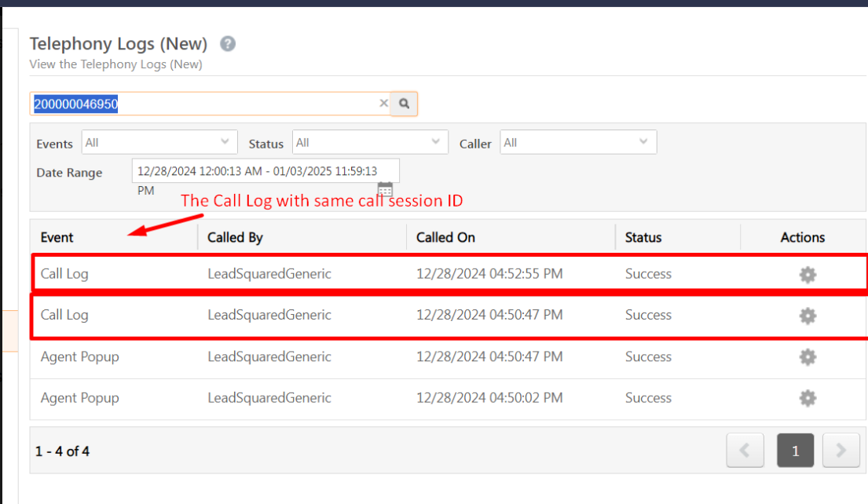
Task: Select page 1 in pagination
Action: click(x=795, y=451)
